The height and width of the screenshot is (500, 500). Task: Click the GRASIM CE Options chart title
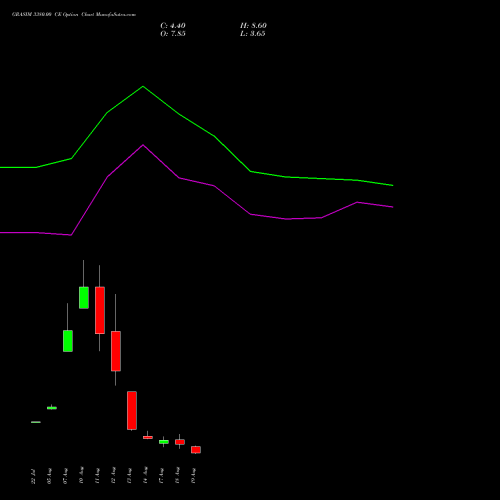click(74, 15)
